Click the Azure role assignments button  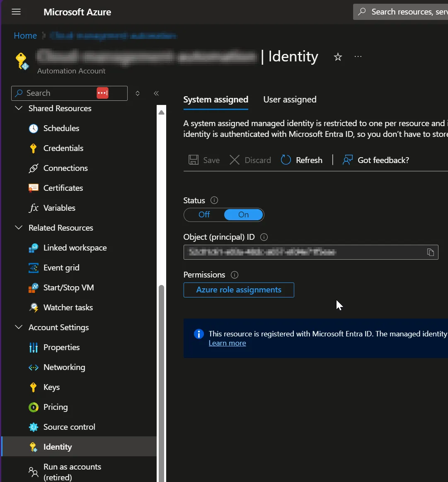pyautogui.click(x=239, y=290)
